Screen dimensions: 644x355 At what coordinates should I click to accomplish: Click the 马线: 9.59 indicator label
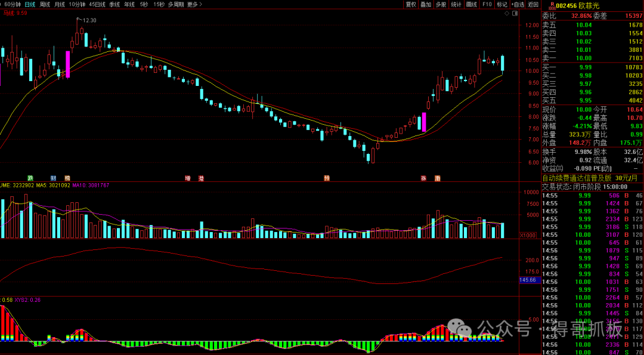click(15, 13)
